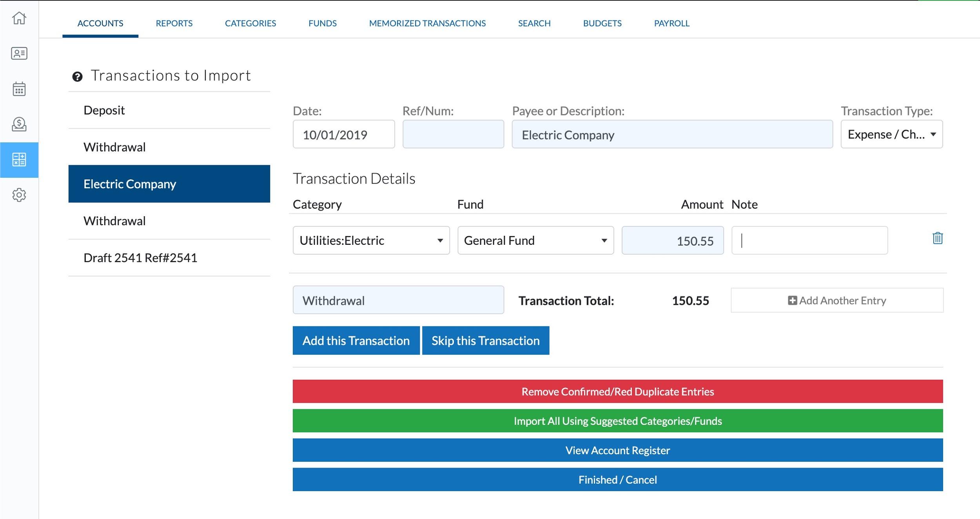Toggle the View Account Register button
Image resolution: width=980 pixels, height=519 pixels.
click(617, 450)
